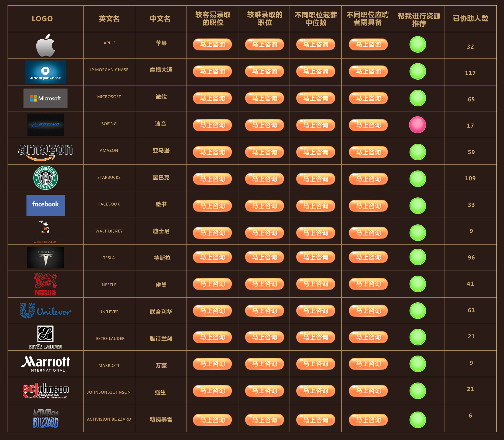The height and width of the screenshot is (440, 504).
Task: Toggle the green recommend circle for Amazon
Action: 418,152
